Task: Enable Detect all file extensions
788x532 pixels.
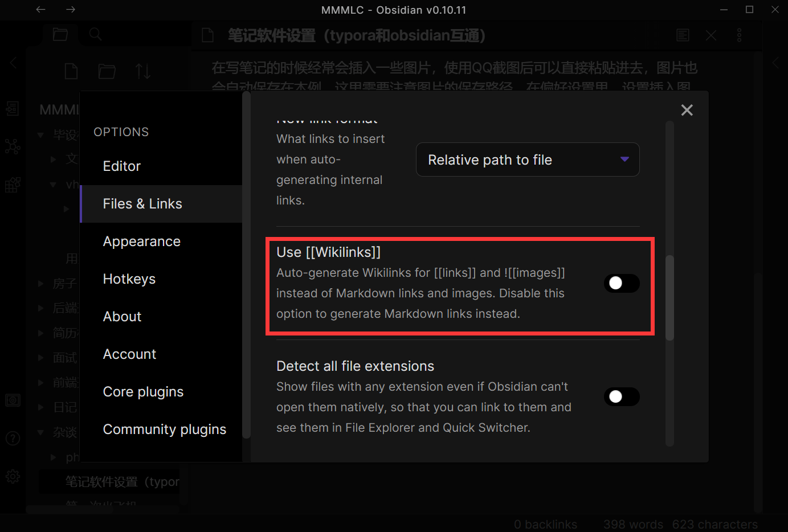Action: tap(622, 396)
